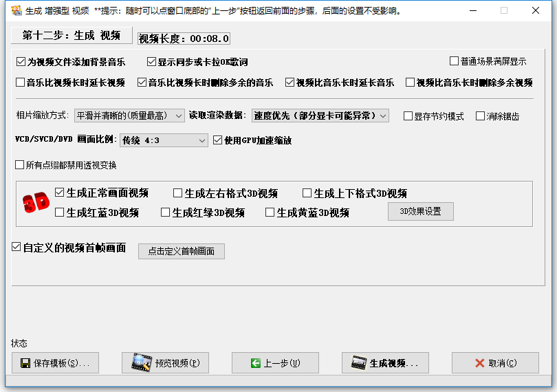Toggle 使用GPU加速缩放 checkbox

tap(218, 140)
